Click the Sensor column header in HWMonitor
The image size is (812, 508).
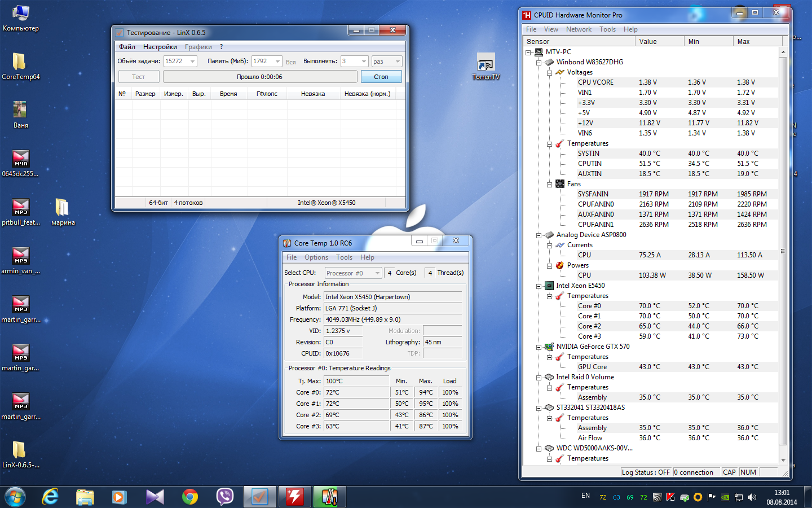pyautogui.click(x=578, y=42)
